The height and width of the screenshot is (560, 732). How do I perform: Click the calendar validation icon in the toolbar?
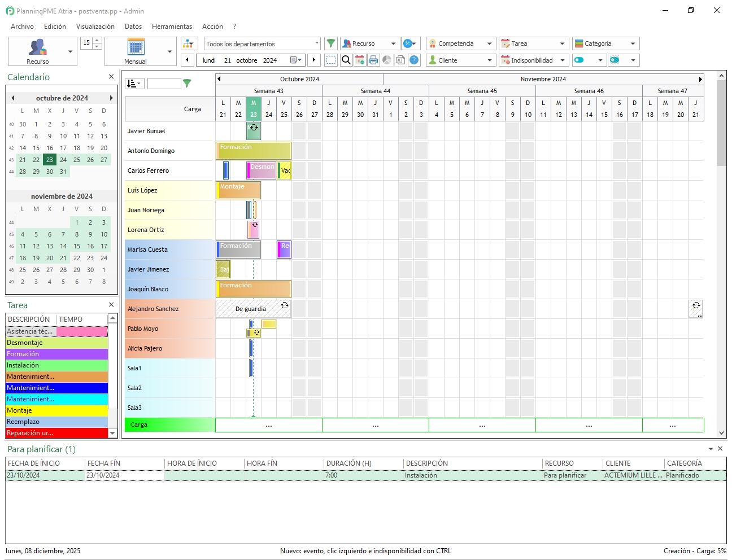click(x=360, y=60)
